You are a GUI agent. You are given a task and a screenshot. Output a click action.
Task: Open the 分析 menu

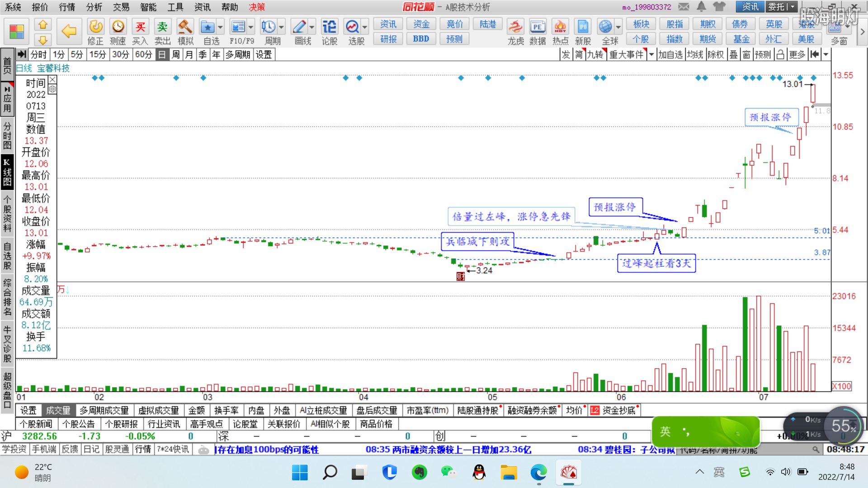tap(94, 7)
